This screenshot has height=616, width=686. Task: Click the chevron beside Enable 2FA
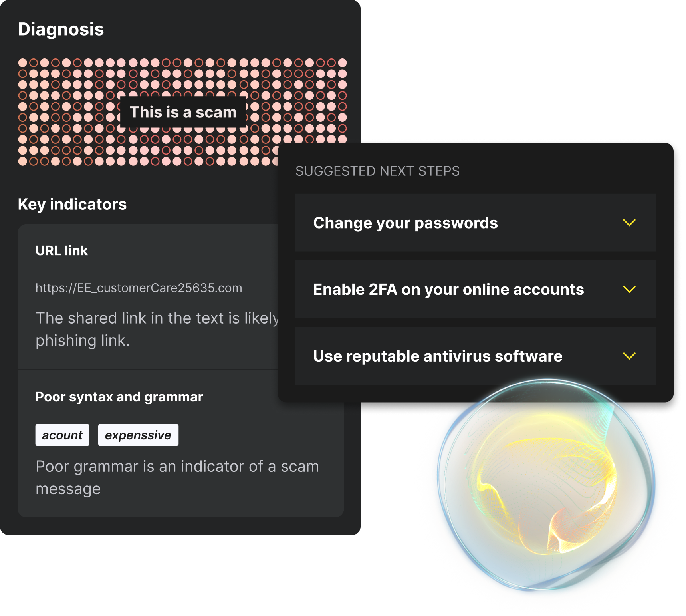pos(630,290)
